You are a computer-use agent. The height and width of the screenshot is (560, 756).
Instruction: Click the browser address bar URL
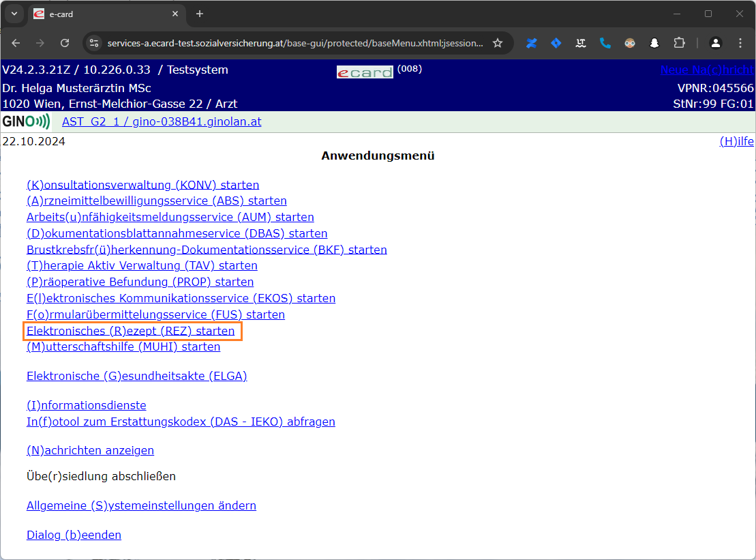click(294, 43)
